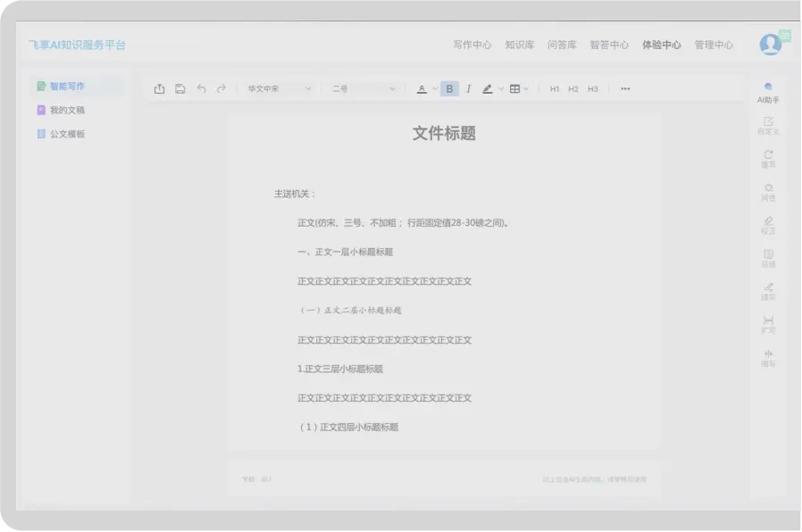Image resolution: width=802 pixels, height=532 pixels.
Task: Click the 扩写 expand-writing tool icon
Action: (768, 325)
